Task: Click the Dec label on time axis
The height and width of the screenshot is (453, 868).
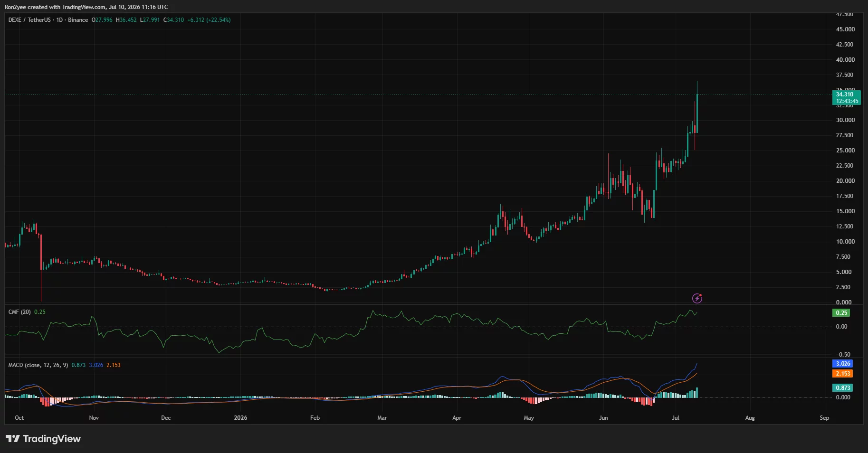Action: tap(166, 418)
